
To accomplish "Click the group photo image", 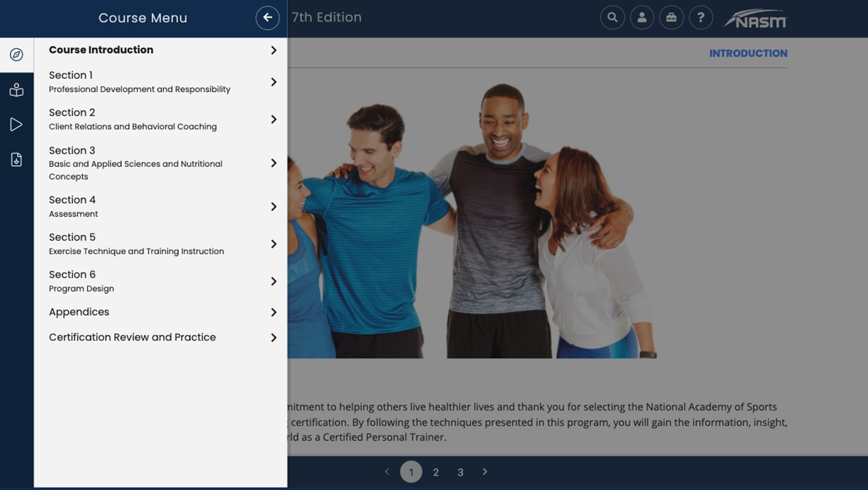I will [x=472, y=220].
